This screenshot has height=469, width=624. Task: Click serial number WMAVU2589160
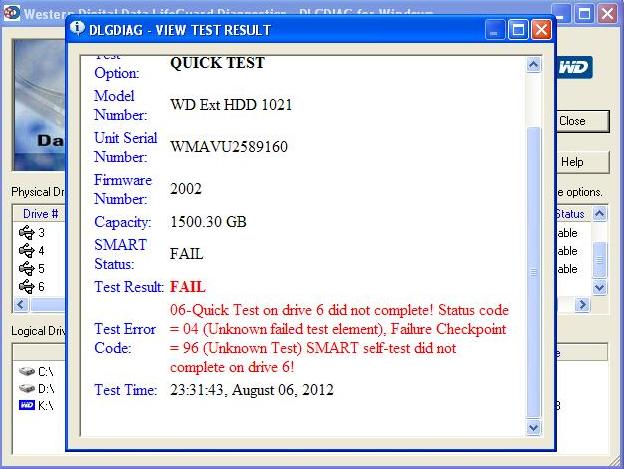pos(229,147)
